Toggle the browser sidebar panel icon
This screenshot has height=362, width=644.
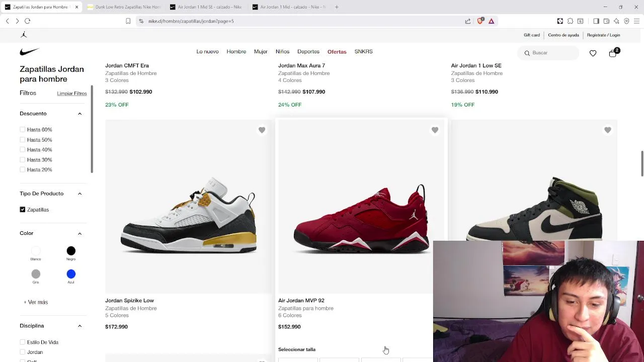click(x=596, y=21)
